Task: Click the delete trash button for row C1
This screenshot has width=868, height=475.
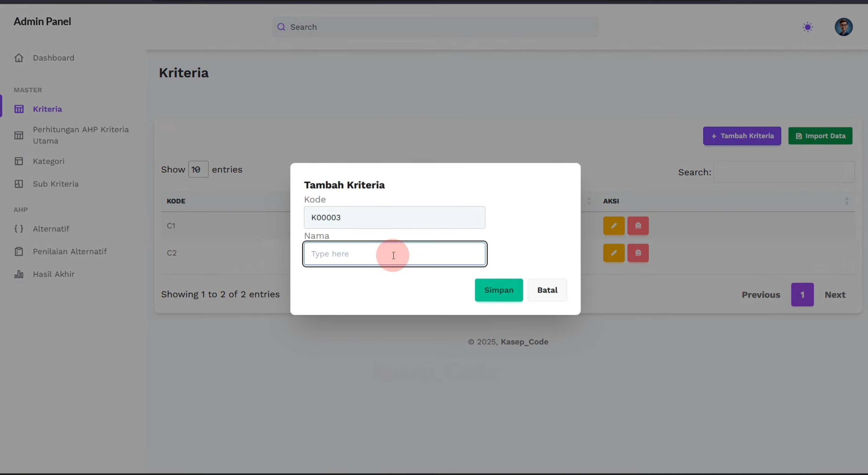Action: [x=638, y=226]
